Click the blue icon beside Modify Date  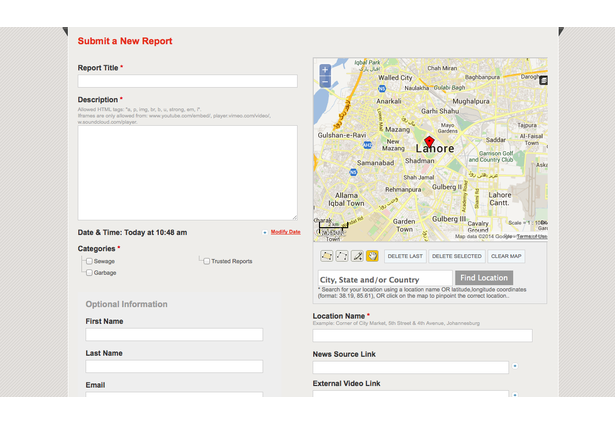[x=265, y=233]
